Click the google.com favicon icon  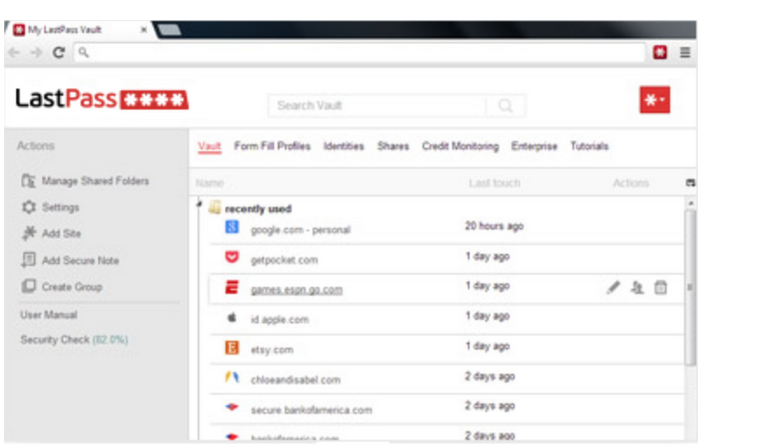(232, 227)
